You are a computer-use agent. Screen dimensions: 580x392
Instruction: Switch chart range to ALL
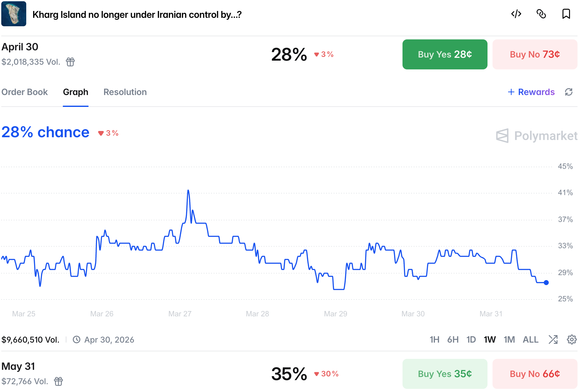click(x=530, y=339)
